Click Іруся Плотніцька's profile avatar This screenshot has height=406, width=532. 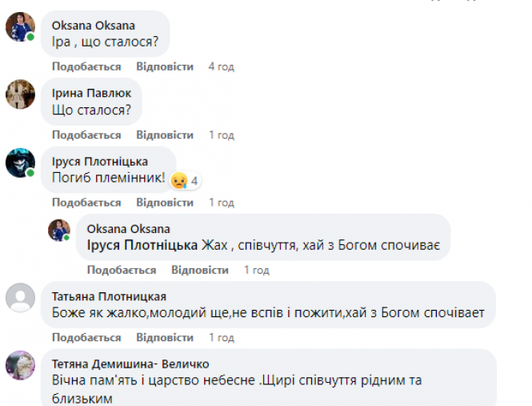click(x=19, y=163)
